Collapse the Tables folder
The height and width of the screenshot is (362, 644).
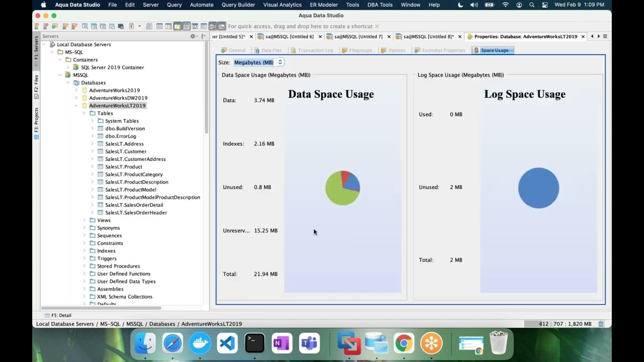84,113
